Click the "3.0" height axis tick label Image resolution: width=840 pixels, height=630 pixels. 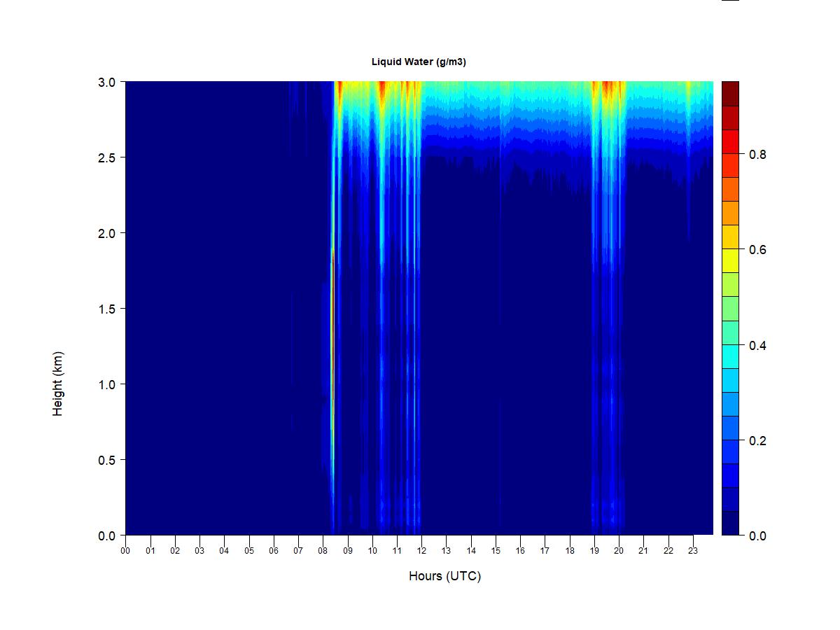[x=107, y=82]
